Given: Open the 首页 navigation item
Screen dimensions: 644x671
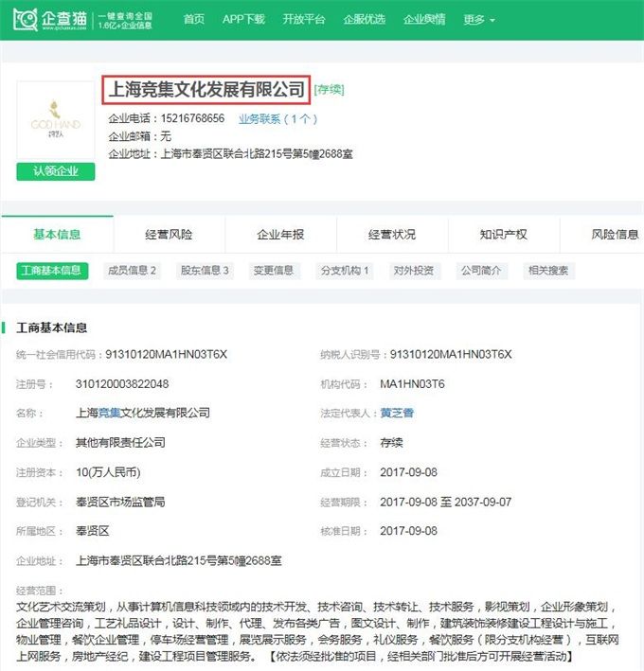Looking at the screenshot, I should [x=193, y=19].
